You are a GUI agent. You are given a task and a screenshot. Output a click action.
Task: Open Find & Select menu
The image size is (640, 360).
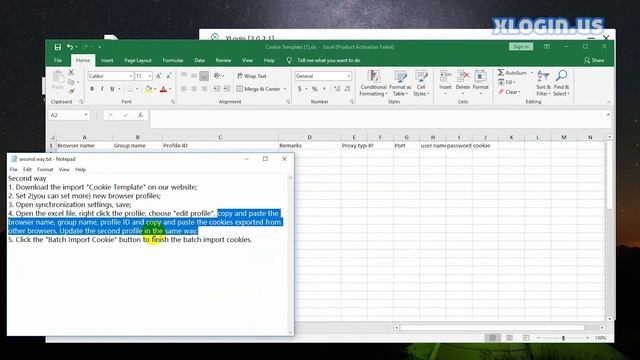point(561,83)
